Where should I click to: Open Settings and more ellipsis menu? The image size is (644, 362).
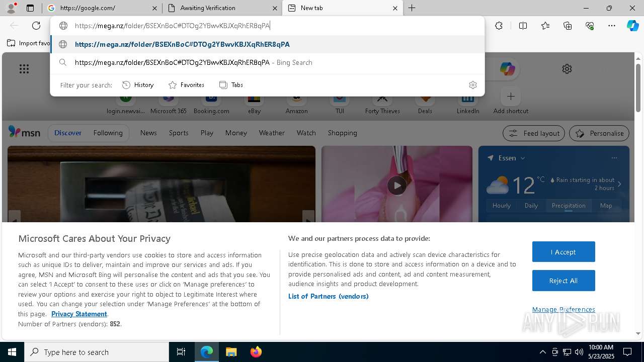pyautogui.click(x=612, y=26)
